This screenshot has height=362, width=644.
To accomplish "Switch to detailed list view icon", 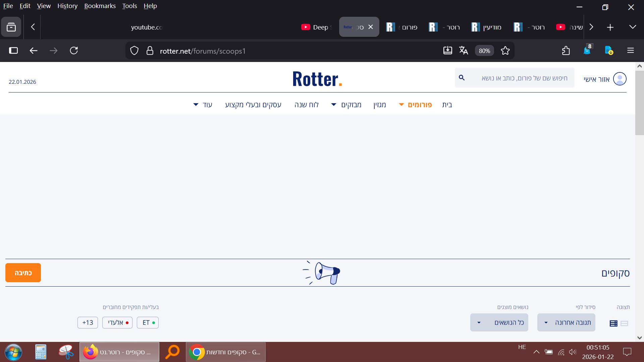I will point(613,323).
